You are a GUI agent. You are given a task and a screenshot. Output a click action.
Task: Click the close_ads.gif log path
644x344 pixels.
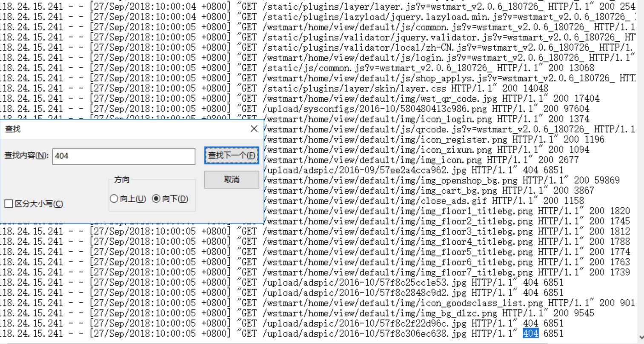[376, 201]
